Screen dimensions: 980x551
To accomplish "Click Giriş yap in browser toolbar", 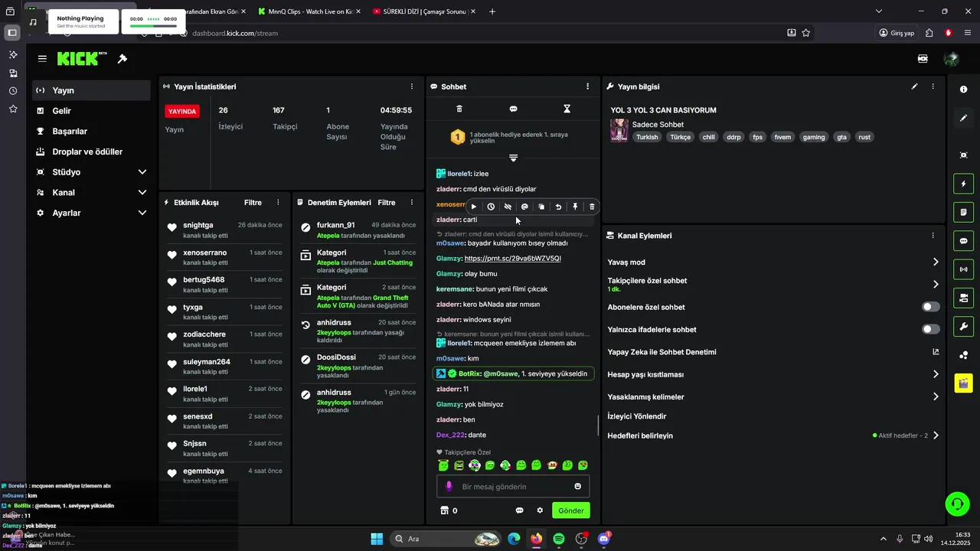I will 897,33.
